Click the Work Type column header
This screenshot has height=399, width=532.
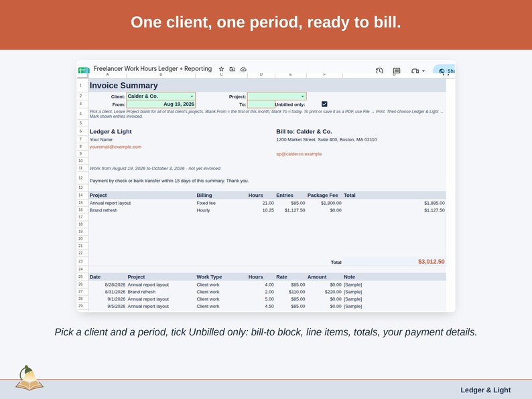coord(209,277)
